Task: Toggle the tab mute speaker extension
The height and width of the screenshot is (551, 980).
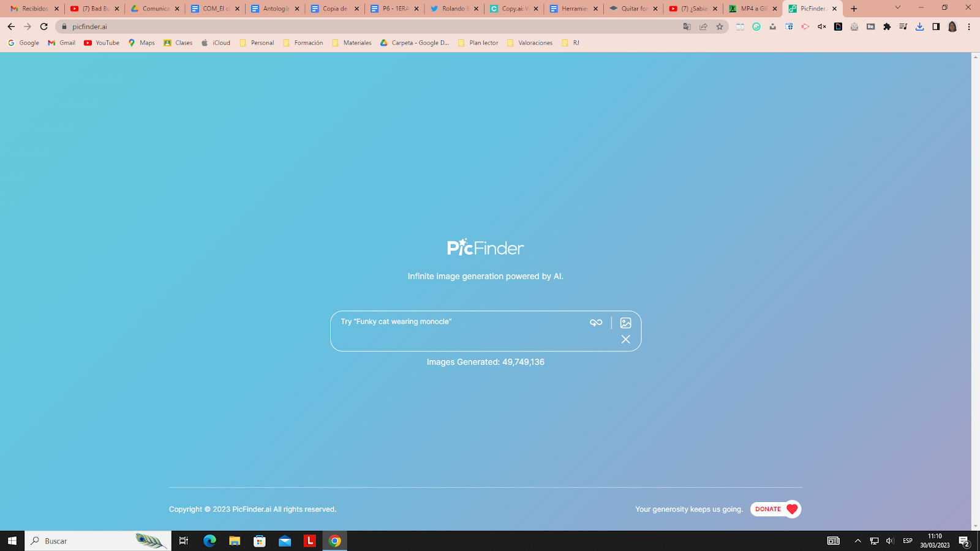Action: pos(821,26)
